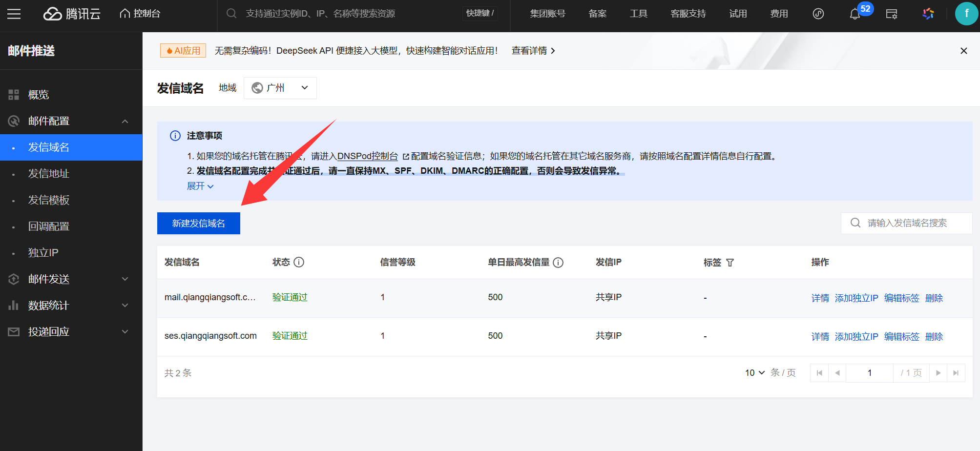
Task: Expand the 注意事项 notice with 展开
Action: [200, 186]
